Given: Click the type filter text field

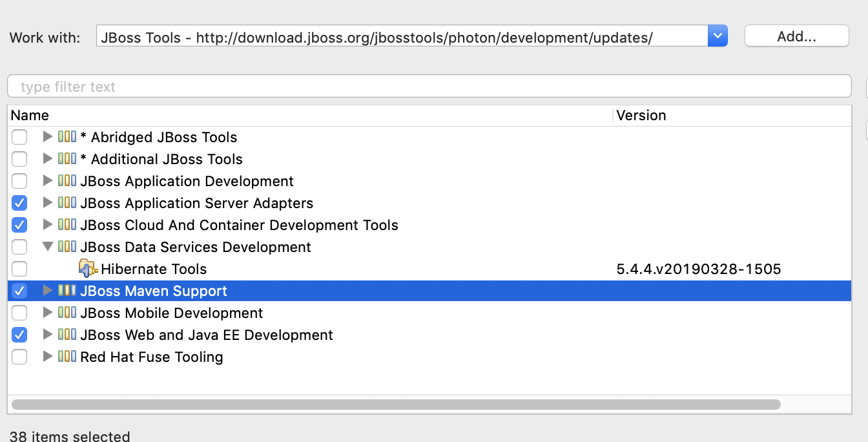Looking at the screenshot, I should coord(429,87).
